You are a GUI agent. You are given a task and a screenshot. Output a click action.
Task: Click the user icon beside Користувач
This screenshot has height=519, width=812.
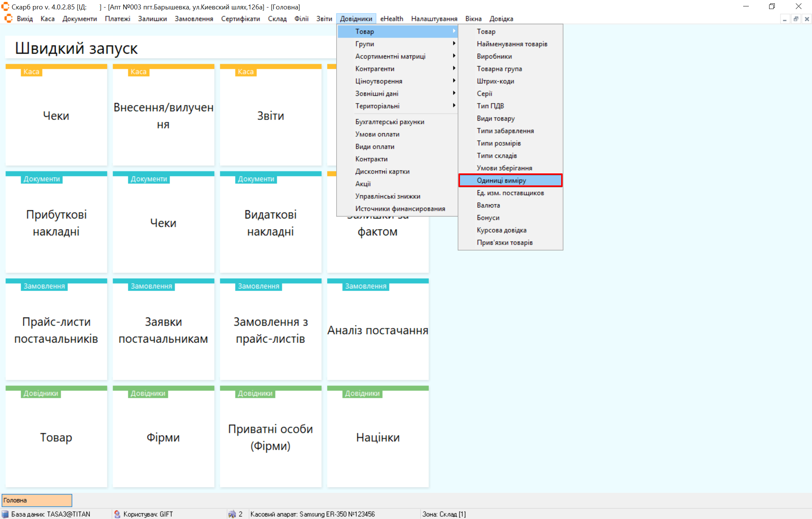coord(117,514)
